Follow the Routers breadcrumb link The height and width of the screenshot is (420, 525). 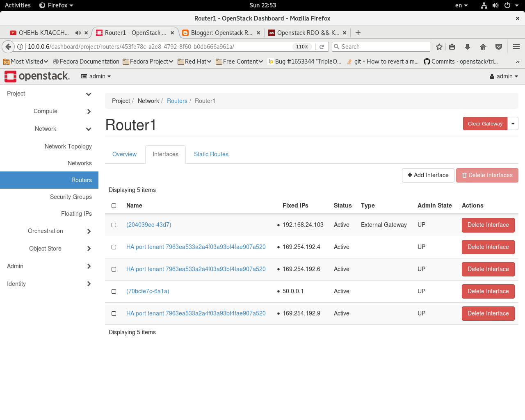tap(177, 101)
